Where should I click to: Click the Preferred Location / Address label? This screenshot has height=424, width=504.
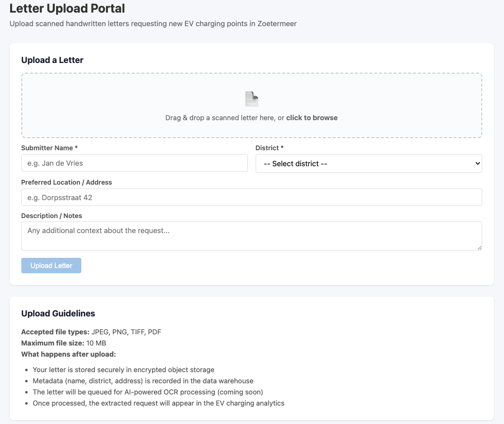66,182
